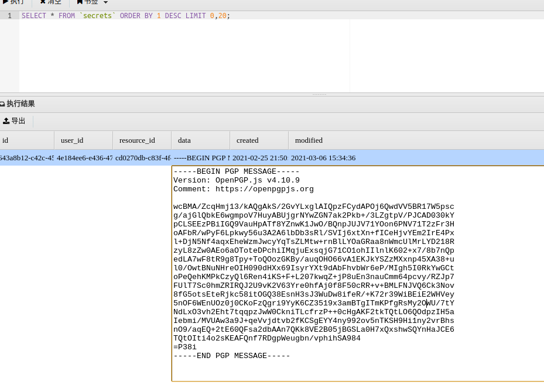
Task: Run the SQL query with the execute button
Action: (x=13, y=2)
